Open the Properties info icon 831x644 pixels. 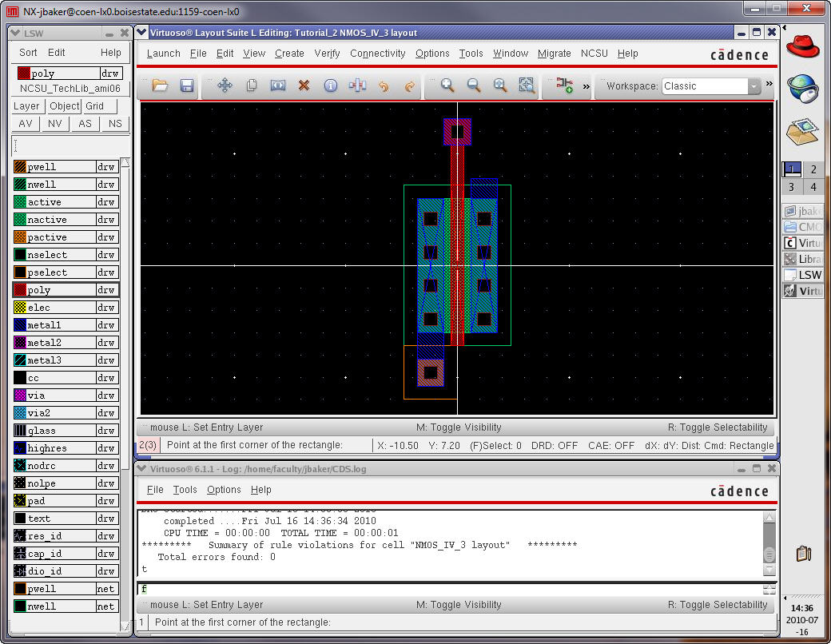point(330,85)
